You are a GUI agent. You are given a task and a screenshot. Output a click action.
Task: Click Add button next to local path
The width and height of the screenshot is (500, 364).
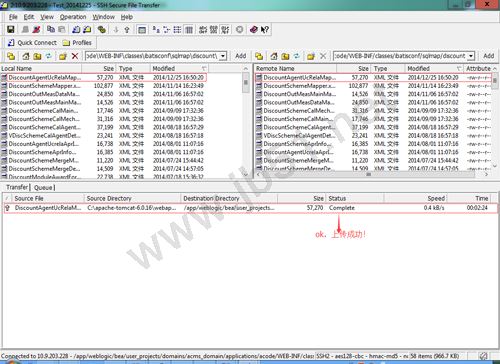click(x=240, y=56)
